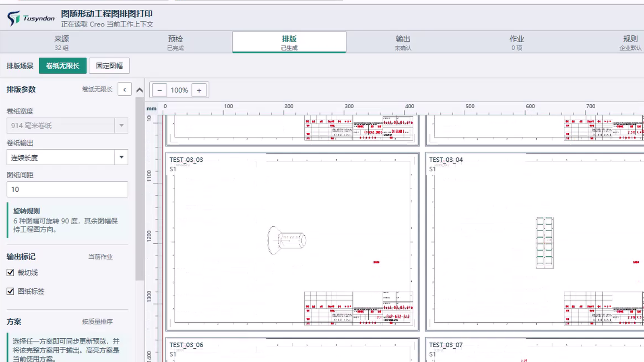This screenshot has height=362, width=644.
Task: Click the 排版参数 heading
Action: tap(21, 89)
